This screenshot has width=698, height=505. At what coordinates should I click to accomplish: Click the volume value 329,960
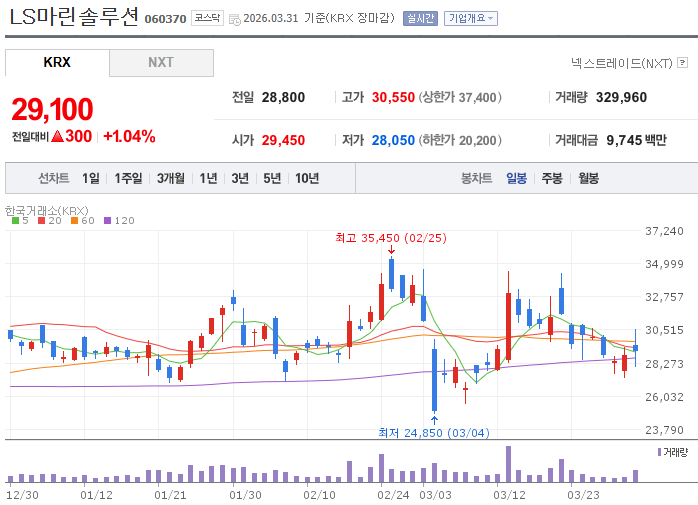[x=621, y=97]
